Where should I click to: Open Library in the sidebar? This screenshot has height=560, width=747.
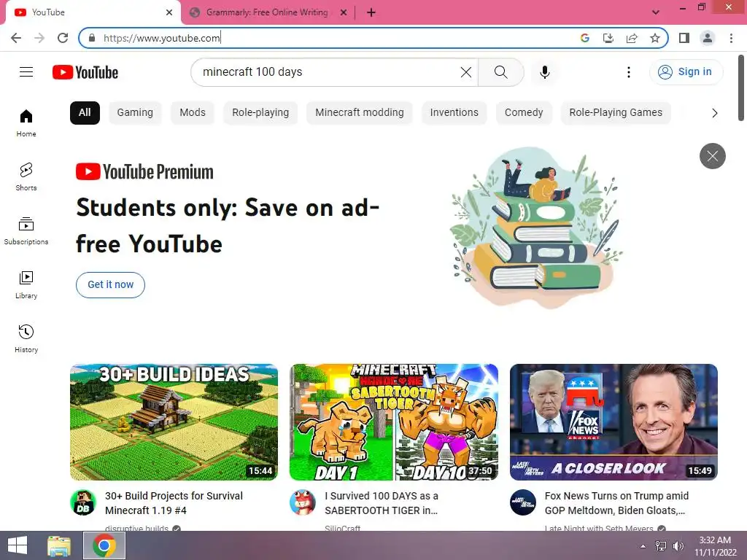point(26,285)
